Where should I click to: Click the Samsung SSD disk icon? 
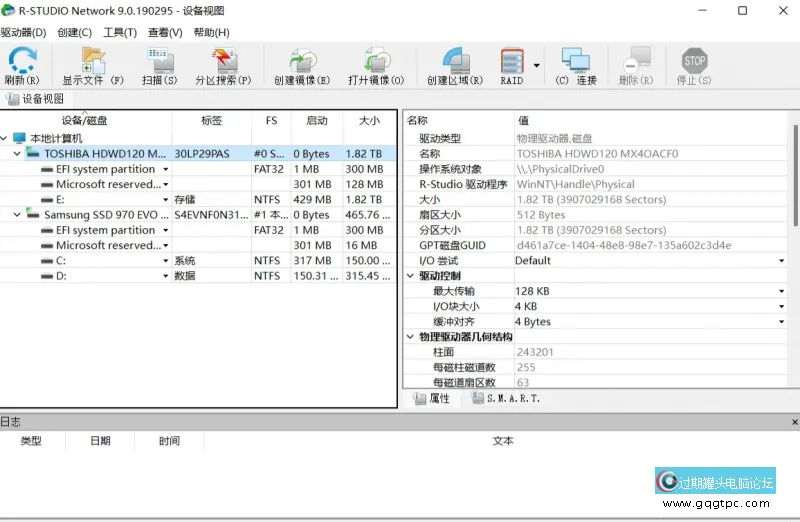(x=33, y=214)
